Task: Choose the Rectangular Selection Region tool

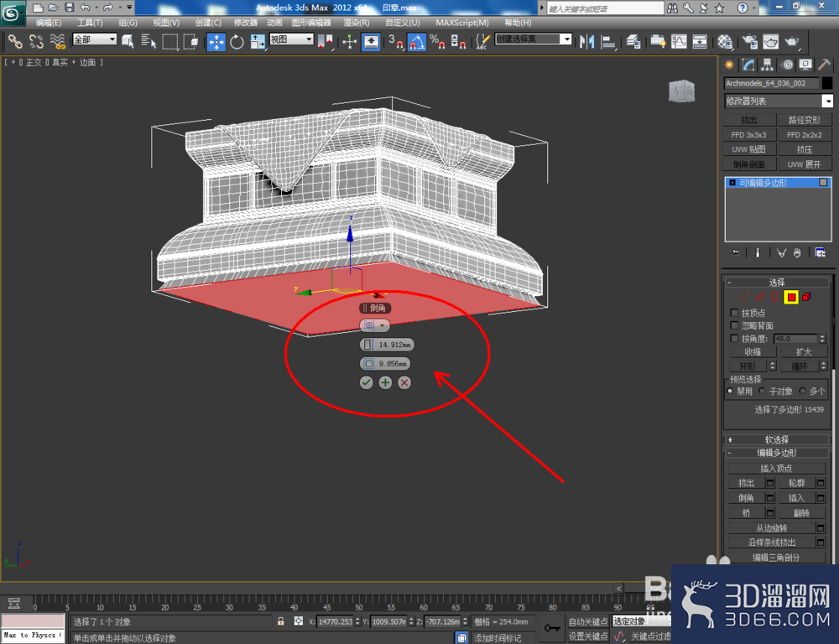Action: [x=170, y=42]
